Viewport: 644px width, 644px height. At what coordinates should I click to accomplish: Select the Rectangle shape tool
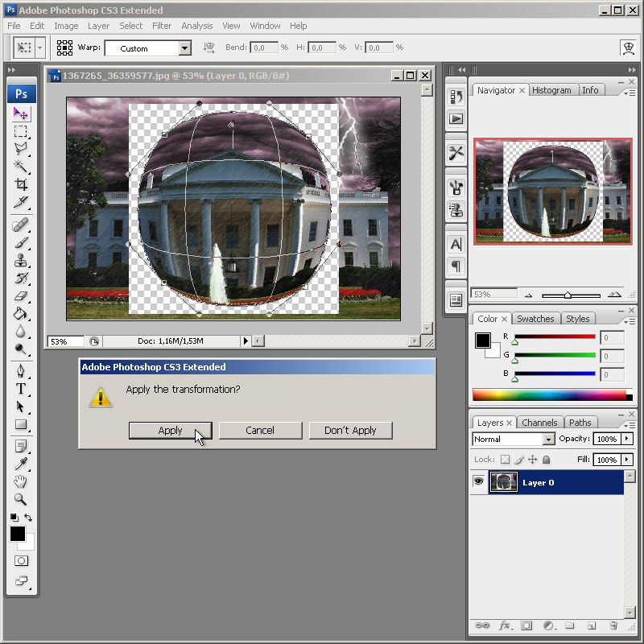21,424
